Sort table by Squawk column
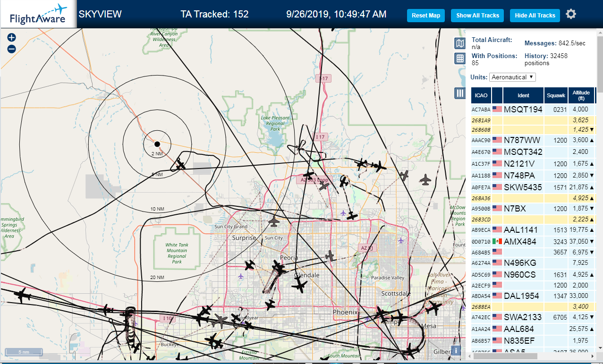The image size is (603, 364). click(x=556, y=95)
